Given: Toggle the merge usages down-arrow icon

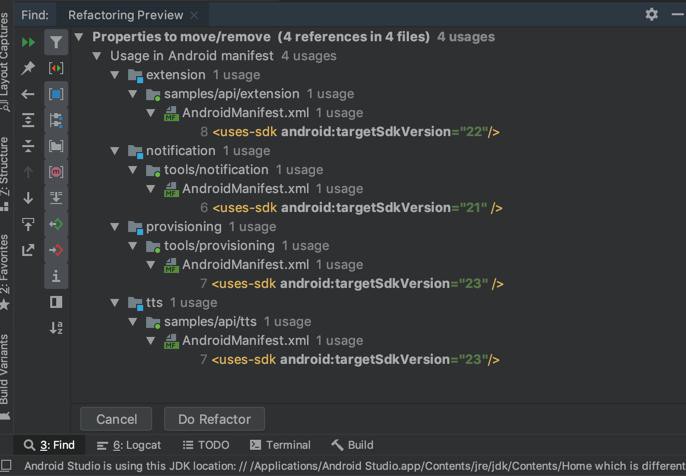Looking at the screenshot, I should tap(56, 198).
